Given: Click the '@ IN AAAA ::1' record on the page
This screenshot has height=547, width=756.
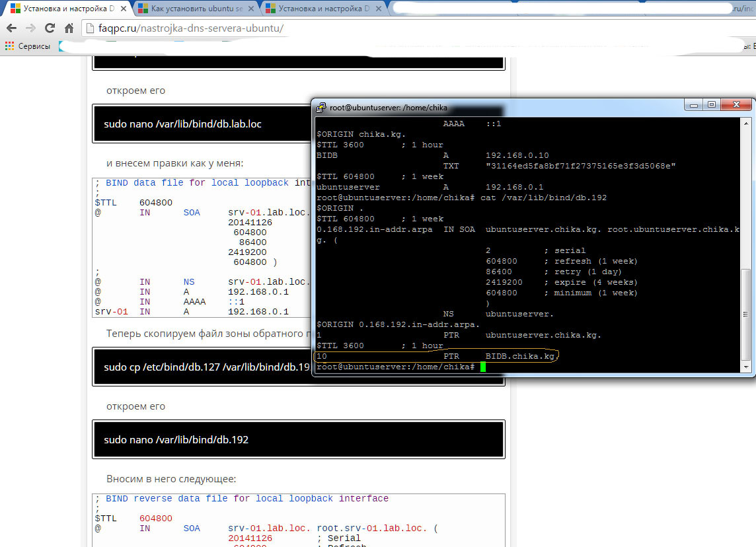Looking at the screenshot, I should coord(170,302).
